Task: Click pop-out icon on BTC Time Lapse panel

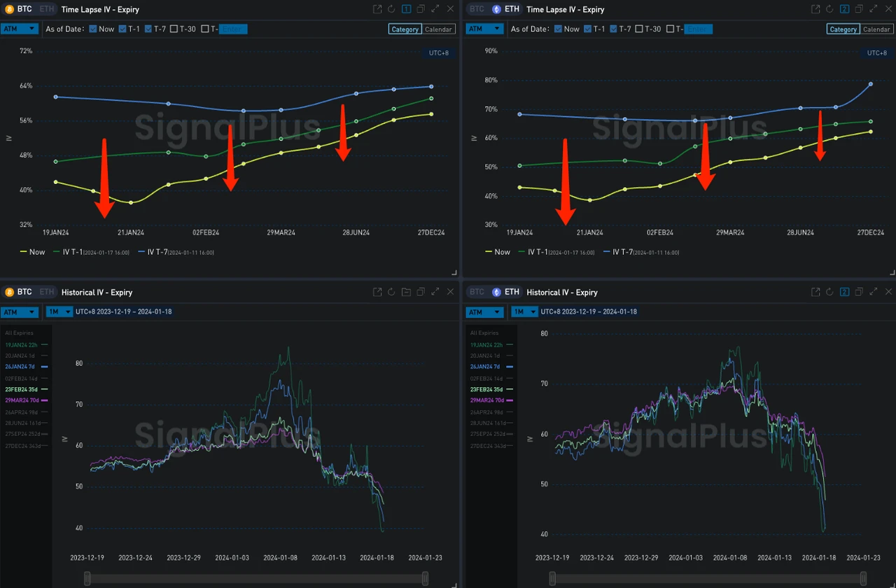Action: pyautogui.click(x=377, y=9)
